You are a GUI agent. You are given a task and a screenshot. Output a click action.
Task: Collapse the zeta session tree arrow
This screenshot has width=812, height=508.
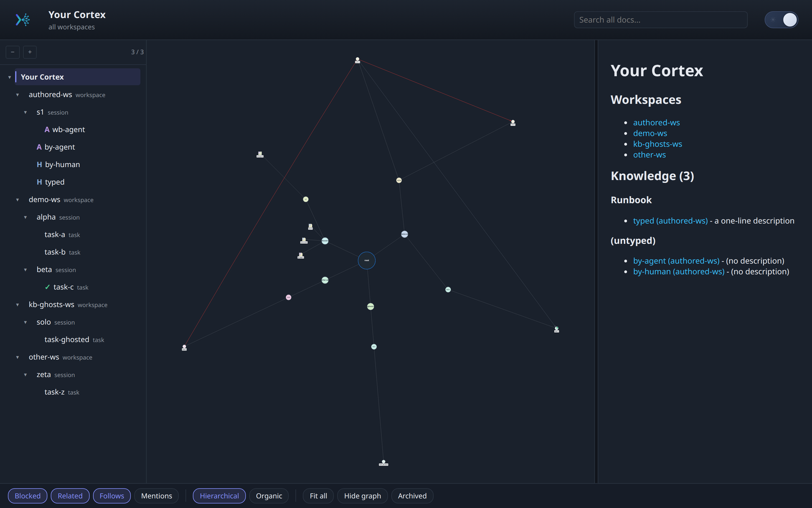coord(25,375)
